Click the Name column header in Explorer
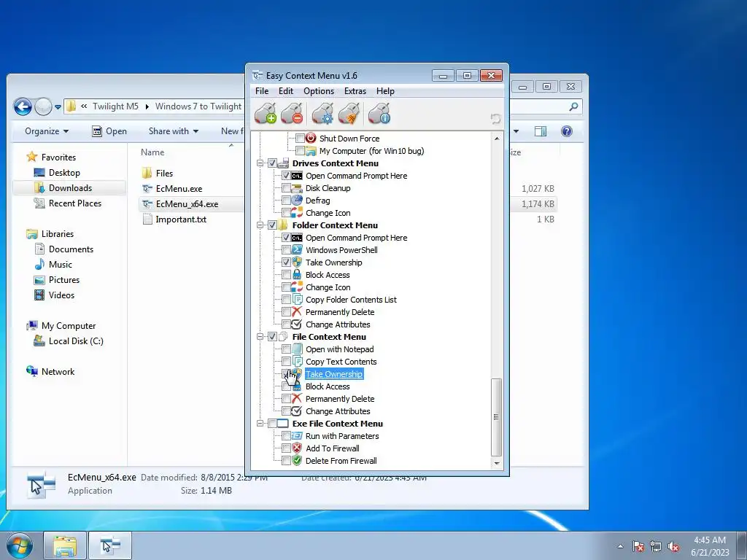The width and height of the screenshot is (747, 560). pos(152,152)
